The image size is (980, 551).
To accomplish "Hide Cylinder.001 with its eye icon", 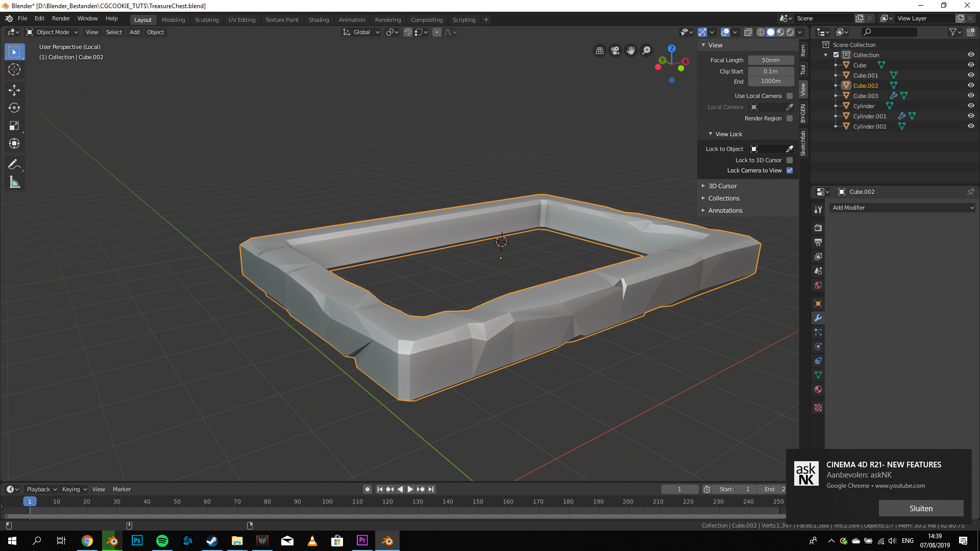I will click(971, 116).
